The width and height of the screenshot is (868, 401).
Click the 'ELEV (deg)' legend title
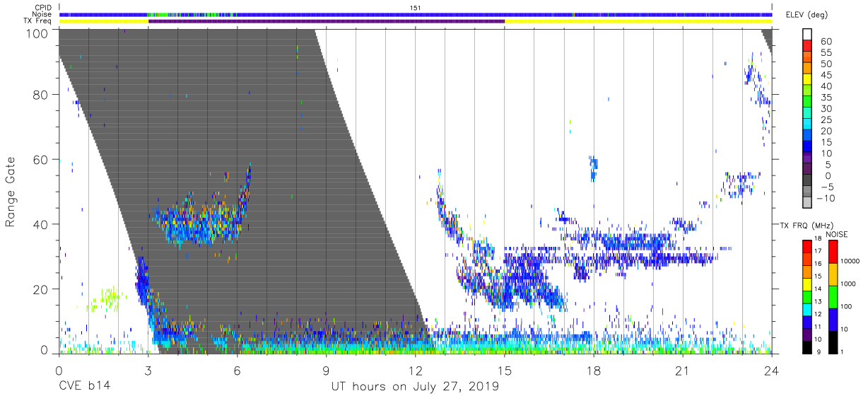(807, 15)
